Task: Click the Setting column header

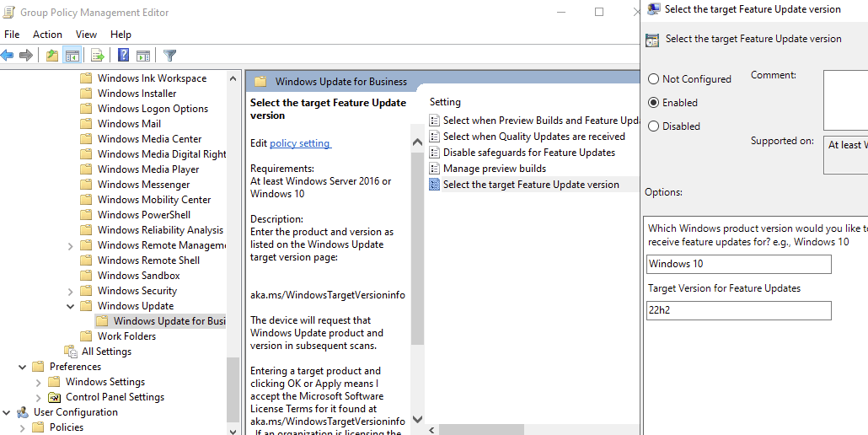Action: [445, 102]
